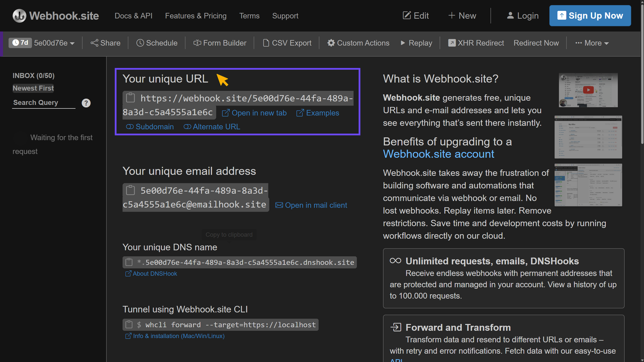
Task: Copy the unique email address clipboard icon
Action: (130, 190)
